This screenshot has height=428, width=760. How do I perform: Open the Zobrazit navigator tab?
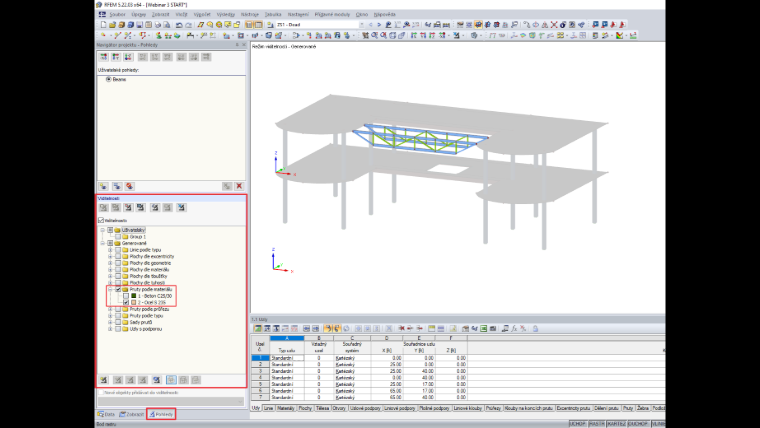click(x=132, y=414)
